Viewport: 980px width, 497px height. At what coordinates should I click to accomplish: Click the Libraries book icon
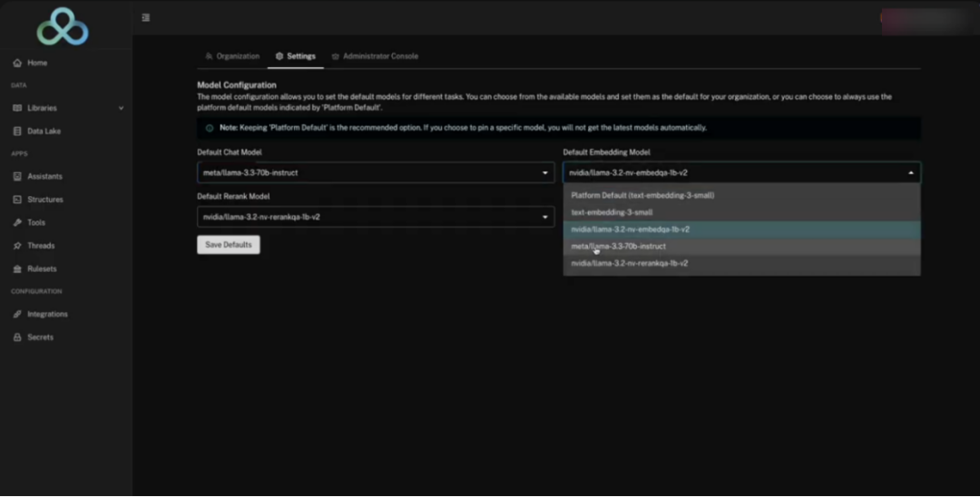(x=17, y=108)
